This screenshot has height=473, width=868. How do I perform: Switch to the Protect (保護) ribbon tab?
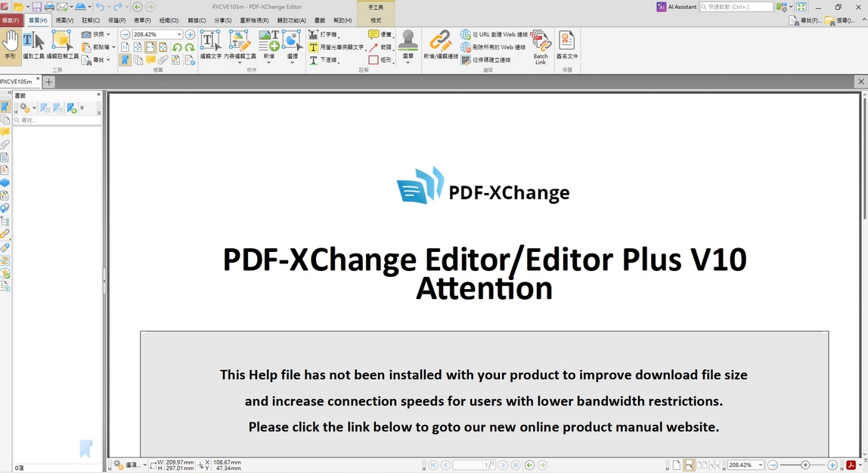click(116, 20)
